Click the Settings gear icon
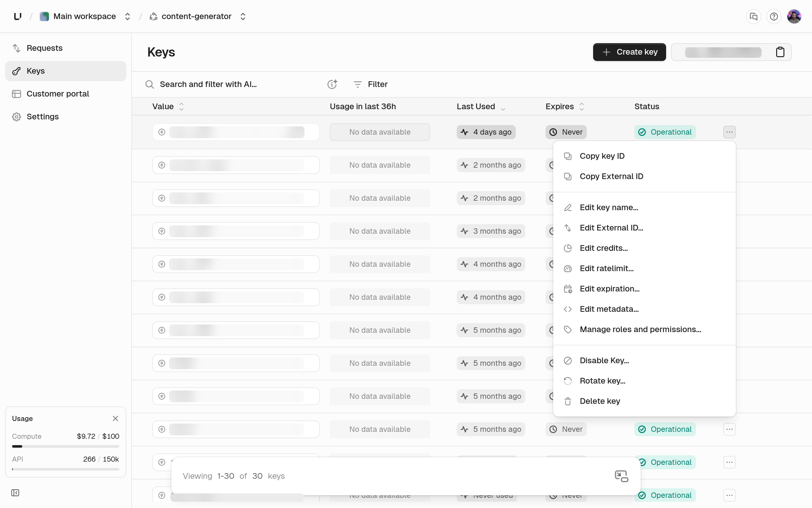Image resolution: width=812 pixels, height=508 pixels. (16, 117)
